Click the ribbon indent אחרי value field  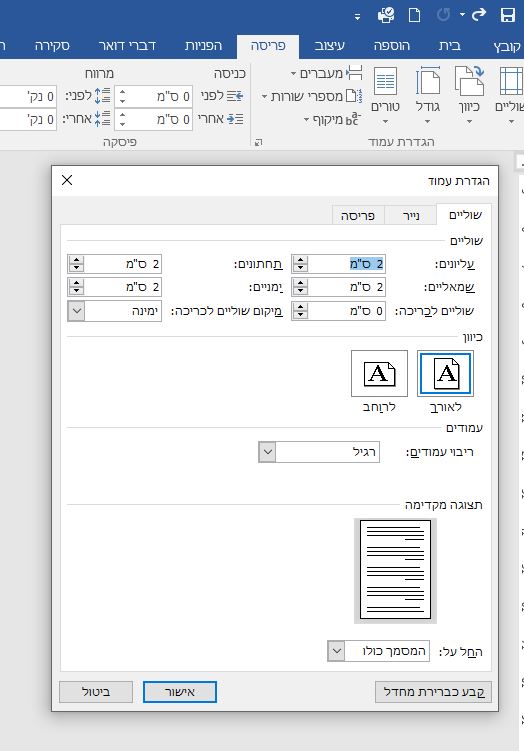pos(160,119)
